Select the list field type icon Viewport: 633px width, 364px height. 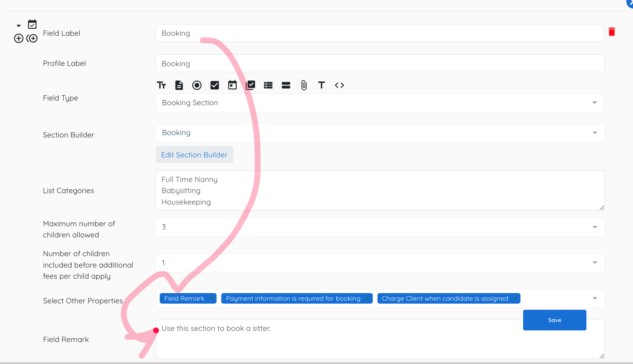pos(268,85)
